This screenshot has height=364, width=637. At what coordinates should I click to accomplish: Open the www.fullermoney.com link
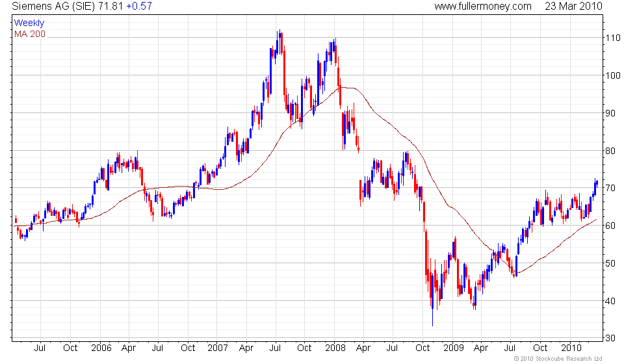coord(482,6)
